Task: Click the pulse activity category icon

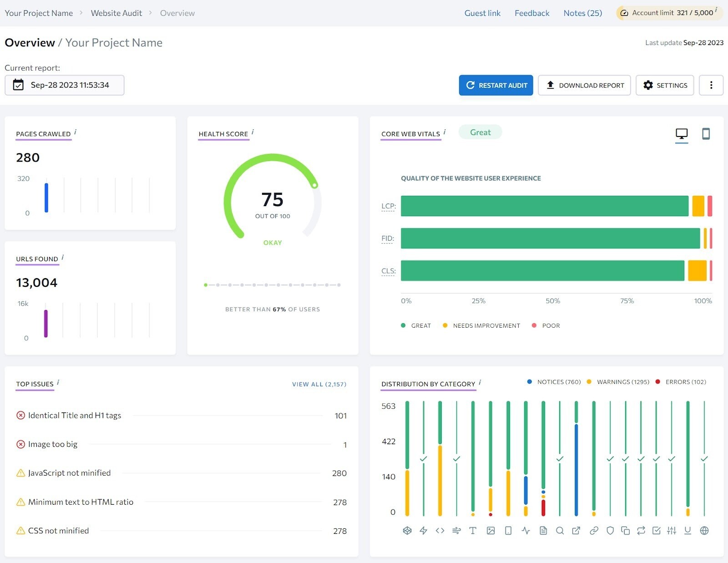Action: point(526,530)
